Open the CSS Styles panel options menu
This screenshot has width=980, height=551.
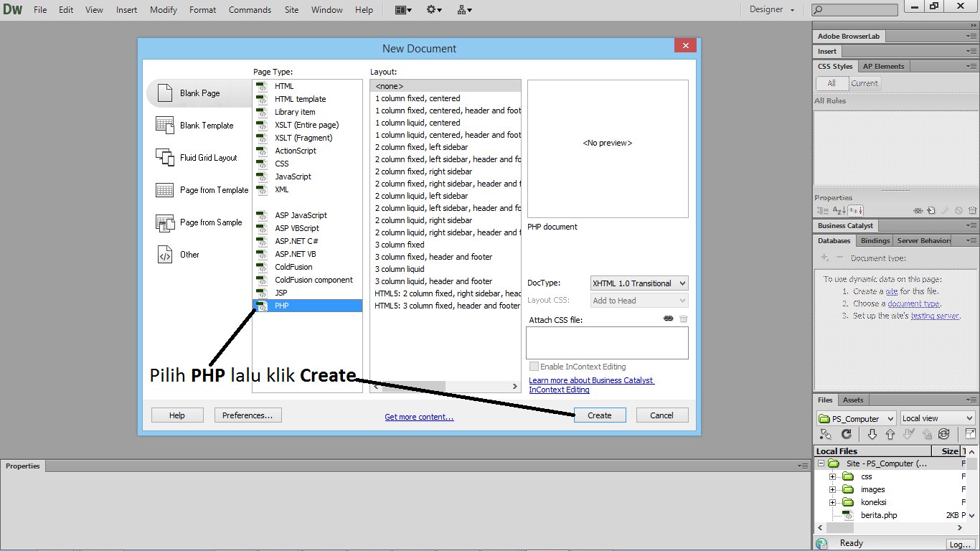(x=971, y=67)
